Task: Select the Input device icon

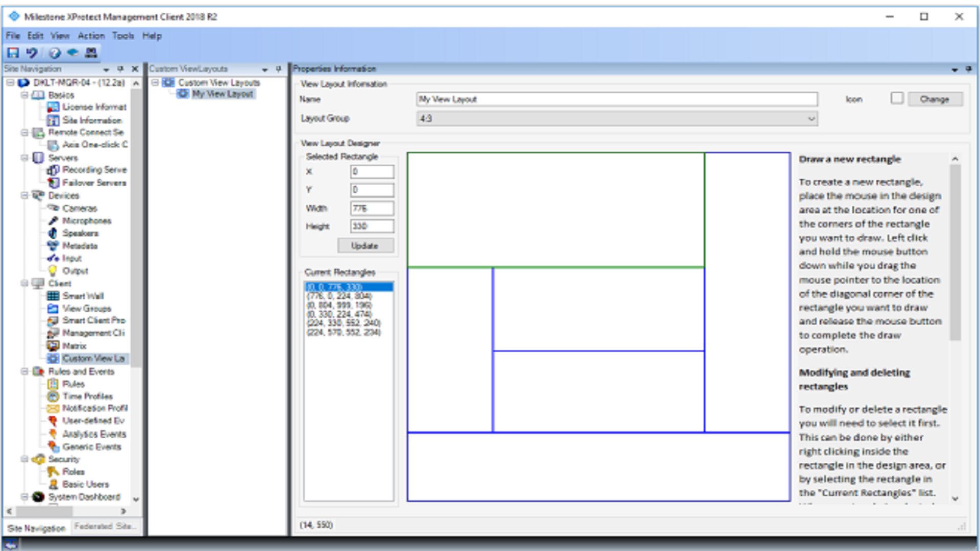Action: [x=53, y=259]
